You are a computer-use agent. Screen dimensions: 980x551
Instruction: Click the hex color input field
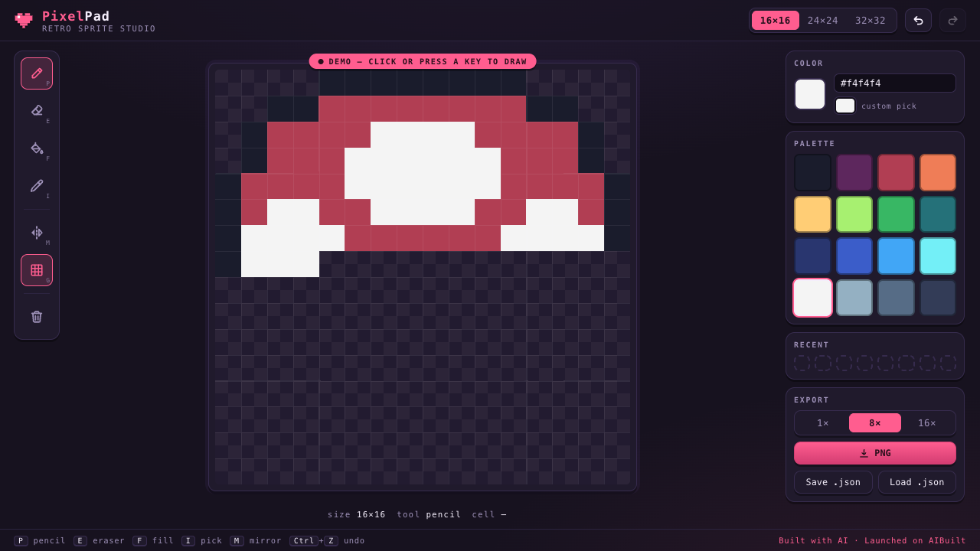point(895,83)
